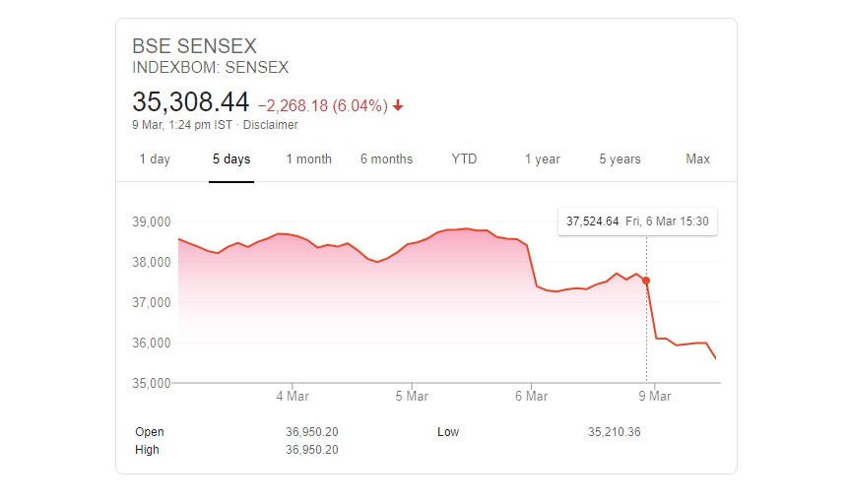Click the 9 Mar axis label

(x=655, y=397)
